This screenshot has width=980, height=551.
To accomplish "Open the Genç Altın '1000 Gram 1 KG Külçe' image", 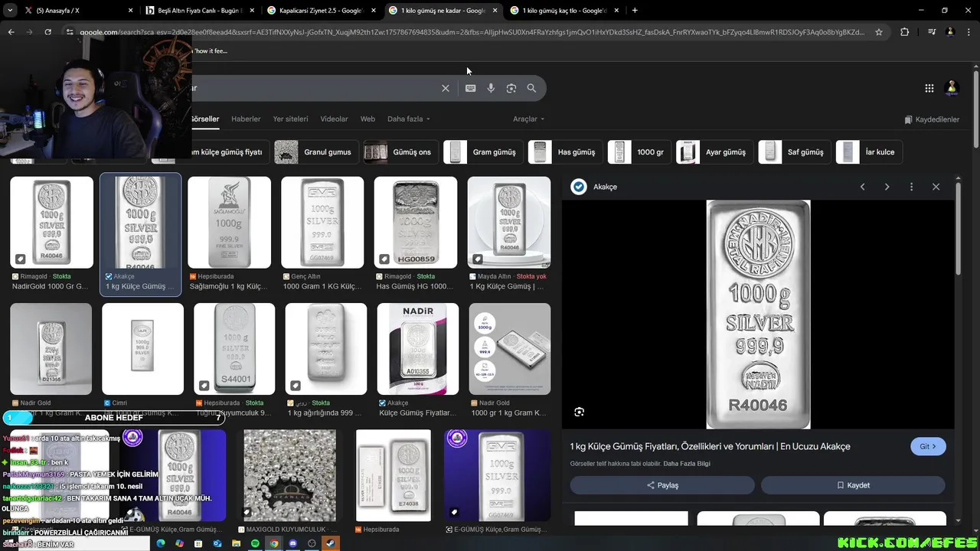I will pos(322,223).
